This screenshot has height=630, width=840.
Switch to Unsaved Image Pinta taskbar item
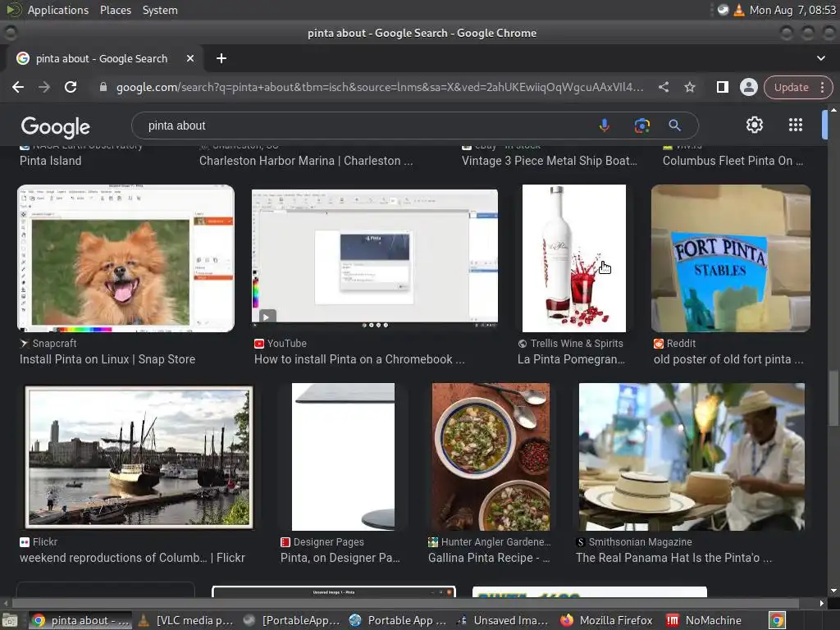click(503, 620)
